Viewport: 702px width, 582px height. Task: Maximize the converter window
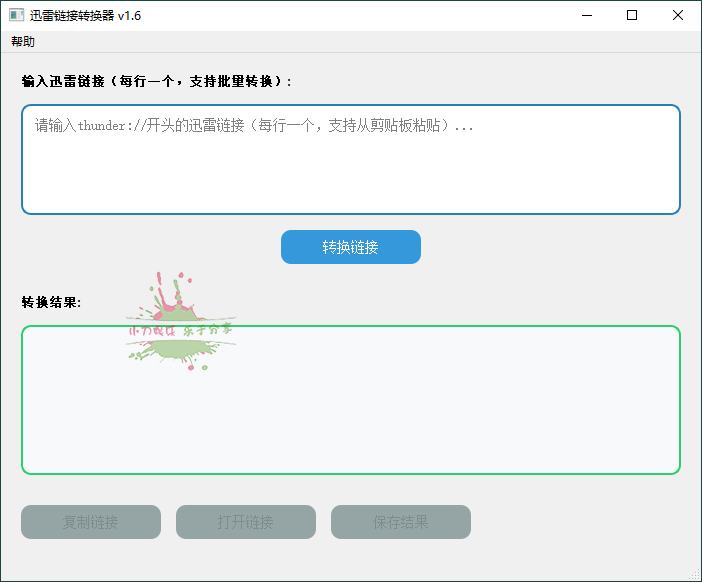point(632,15)
